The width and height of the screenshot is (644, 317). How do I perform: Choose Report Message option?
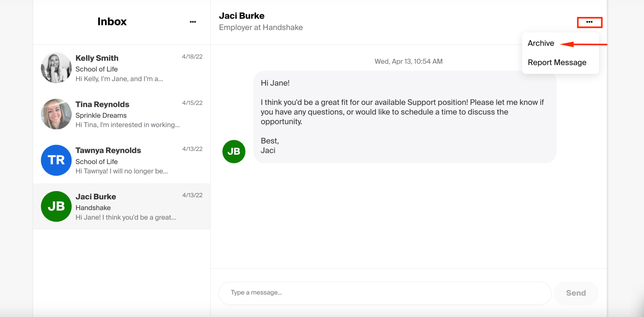point(557,63)
